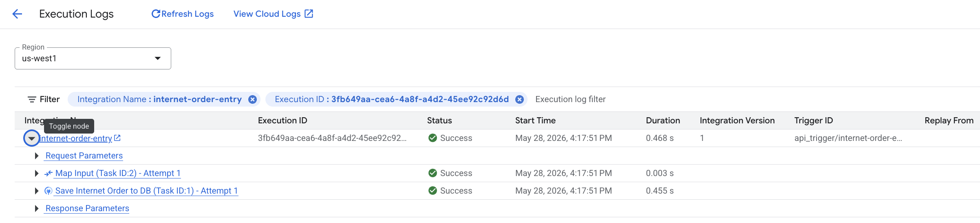Open external link icon next to internet-order-entry
980x223 pixels.
coord(117,138)
